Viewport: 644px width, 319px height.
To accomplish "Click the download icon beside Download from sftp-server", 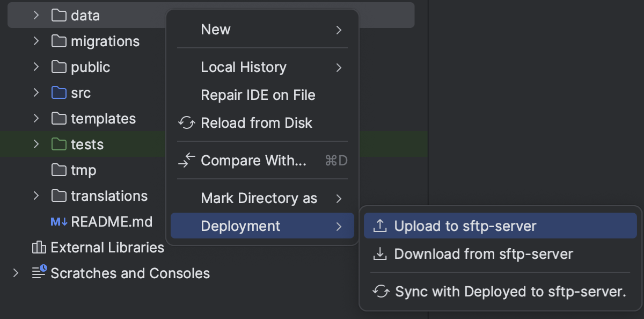I will tap(380, 253).
